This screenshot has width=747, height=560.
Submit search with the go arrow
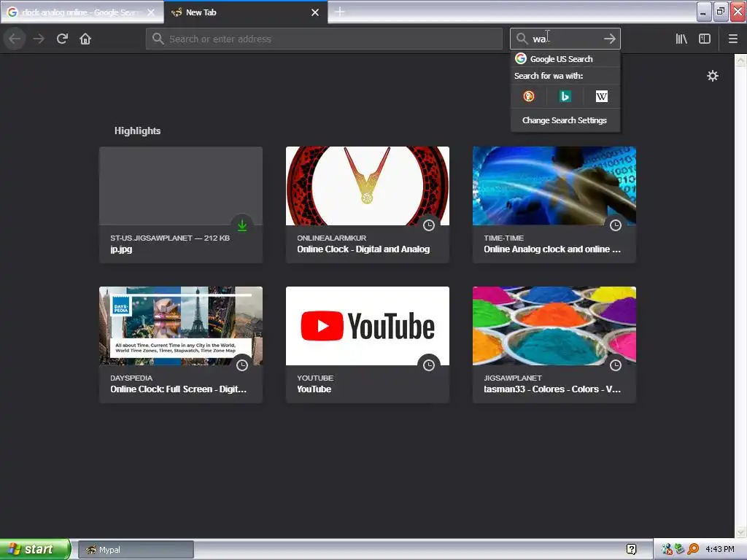coord(609,39)
